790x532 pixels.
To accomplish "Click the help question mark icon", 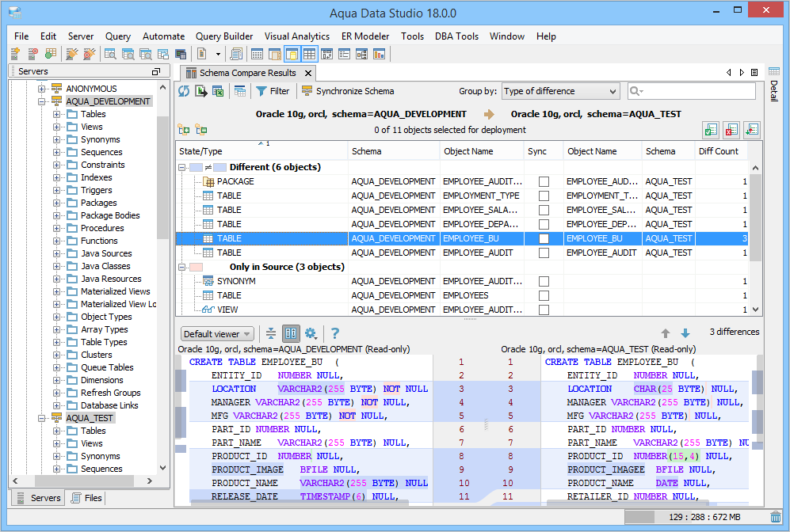I will pos(335,333).
